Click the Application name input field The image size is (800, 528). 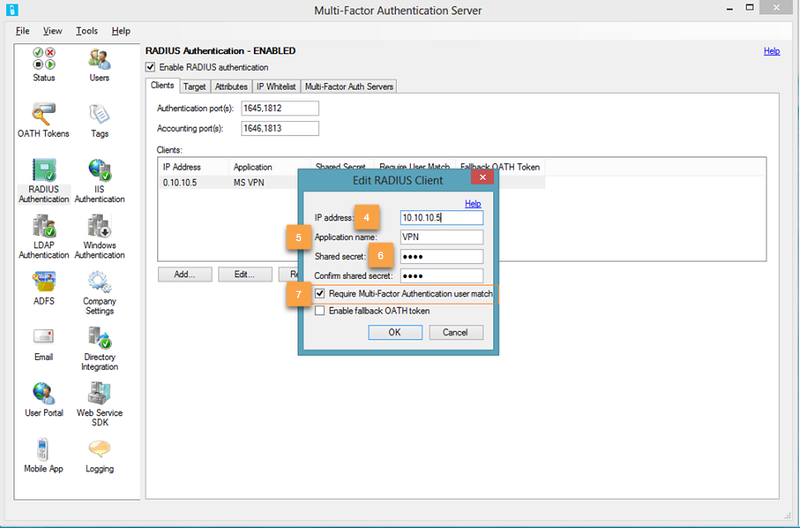[x=440, y=237]
